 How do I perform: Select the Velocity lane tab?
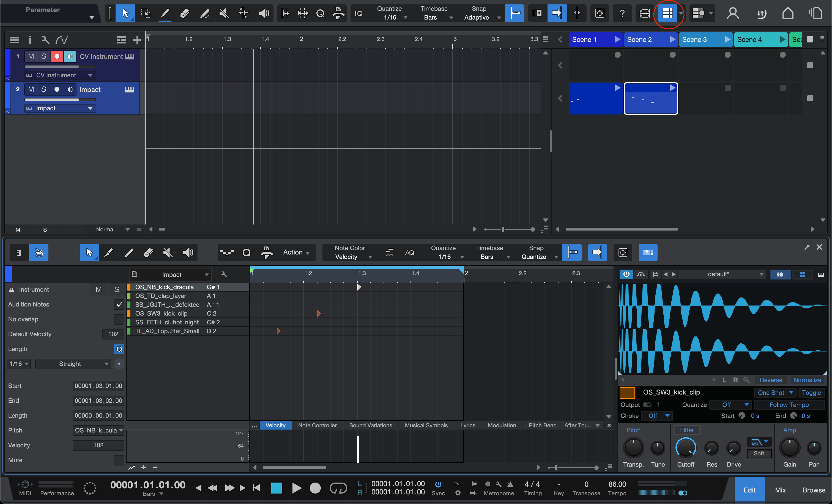[275, 425]
